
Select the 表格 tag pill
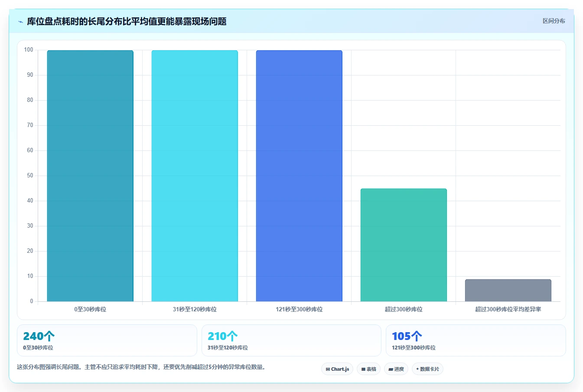click(x=368, y=369)
